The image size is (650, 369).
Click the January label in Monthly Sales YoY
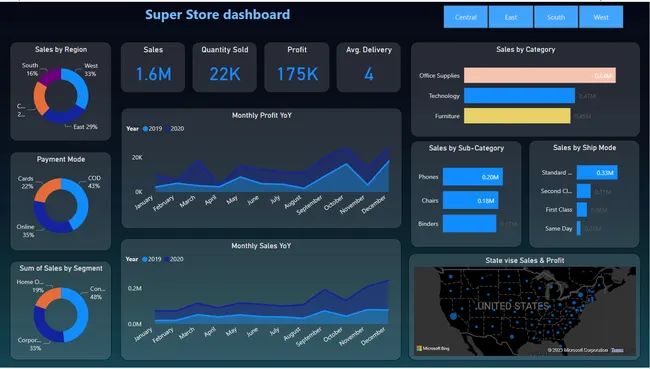(143, 334)
